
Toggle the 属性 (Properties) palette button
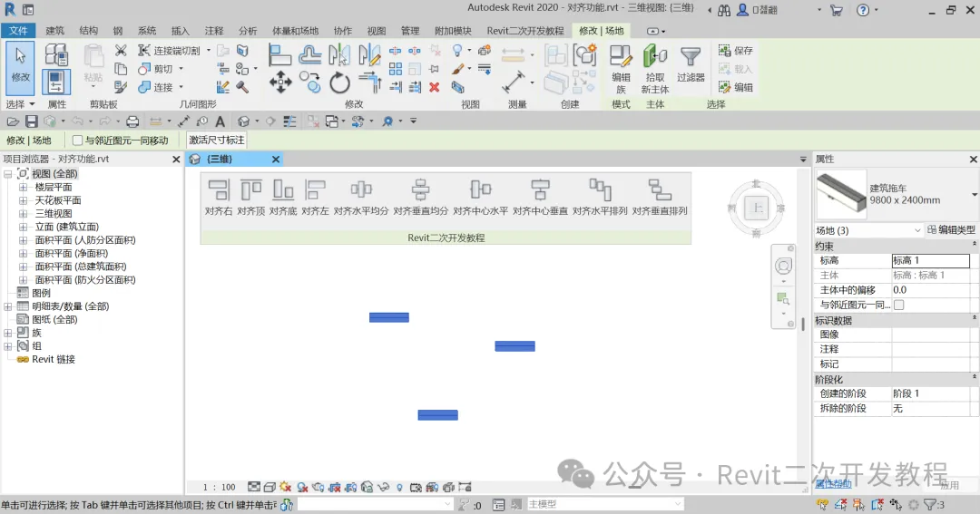(x=56, y=82)
